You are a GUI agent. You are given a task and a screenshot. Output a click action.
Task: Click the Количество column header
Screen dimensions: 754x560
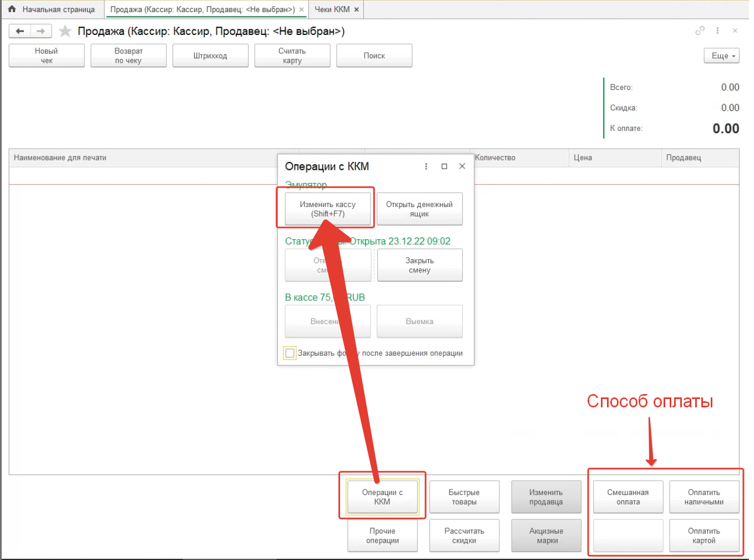[495, 158]
